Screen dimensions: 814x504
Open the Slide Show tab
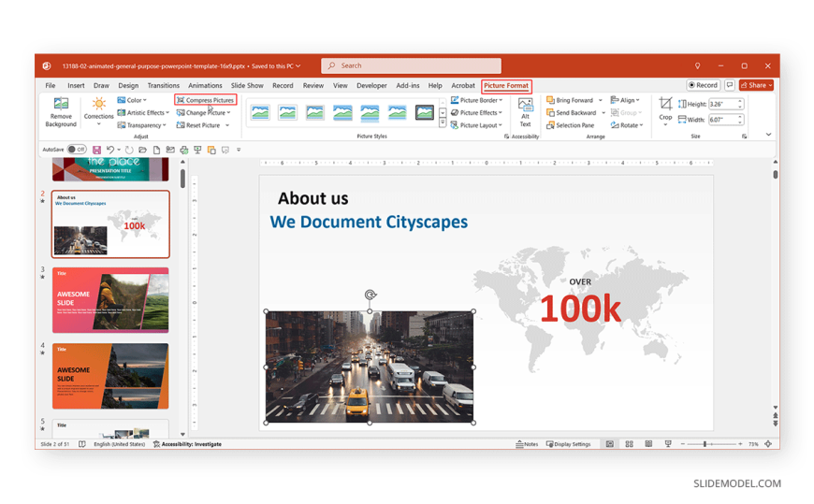coord(247,86)
